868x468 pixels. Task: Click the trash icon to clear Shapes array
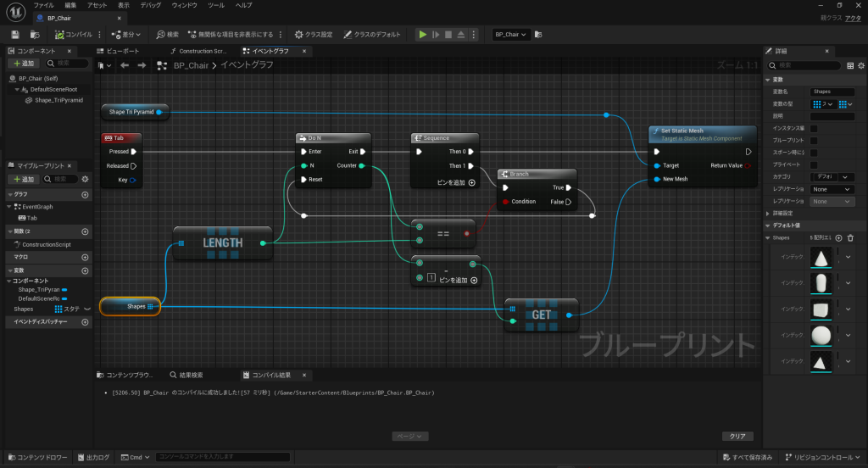pyautogui.click(x=850, y=238)
